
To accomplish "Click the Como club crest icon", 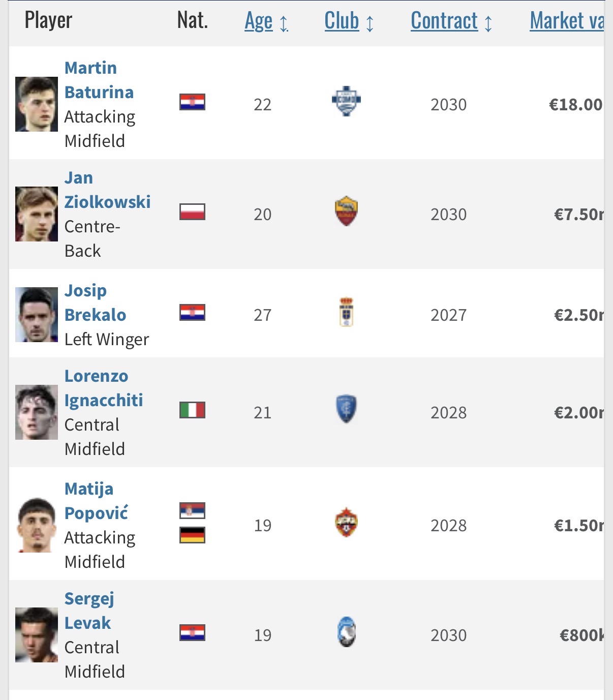I will pyautogui.click(x=346, y=101).
